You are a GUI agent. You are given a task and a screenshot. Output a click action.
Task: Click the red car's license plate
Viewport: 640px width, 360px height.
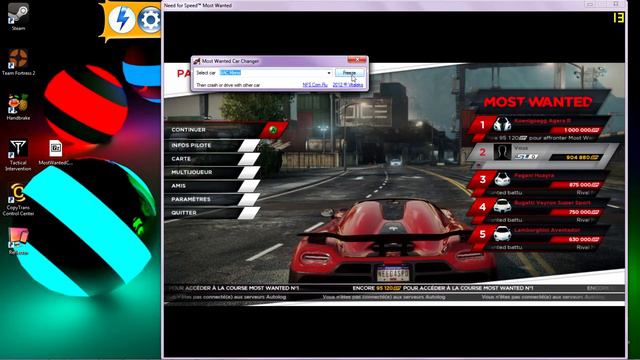click(393, 273)
